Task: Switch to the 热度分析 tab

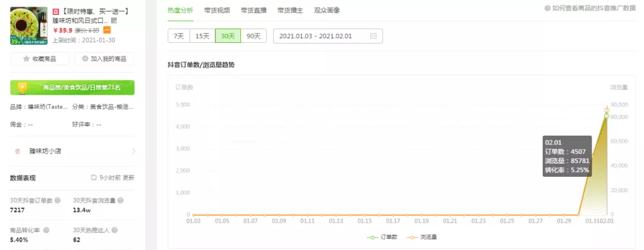Action: point(180,11)
